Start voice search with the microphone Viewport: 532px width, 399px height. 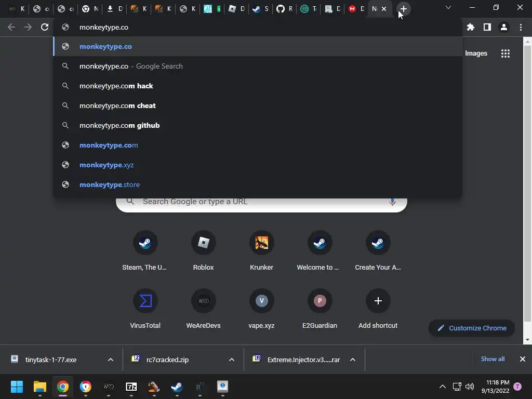coord(392,202)
